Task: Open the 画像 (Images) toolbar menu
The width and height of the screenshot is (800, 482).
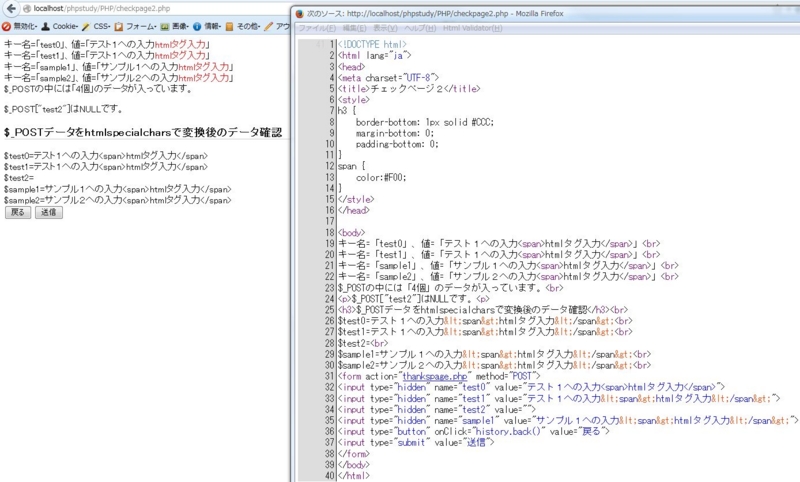Action: [x=174, y=26]
